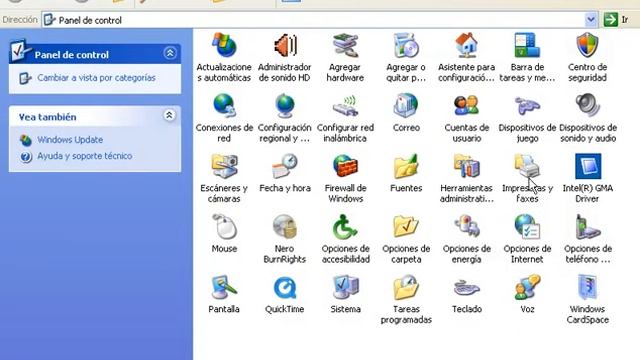Open Opciones de Internet icon
Screen dimensions: 640x360
527,227
